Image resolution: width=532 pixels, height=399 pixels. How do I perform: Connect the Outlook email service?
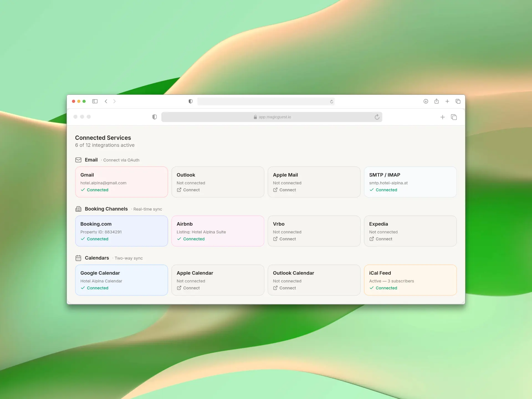[188, 190]
